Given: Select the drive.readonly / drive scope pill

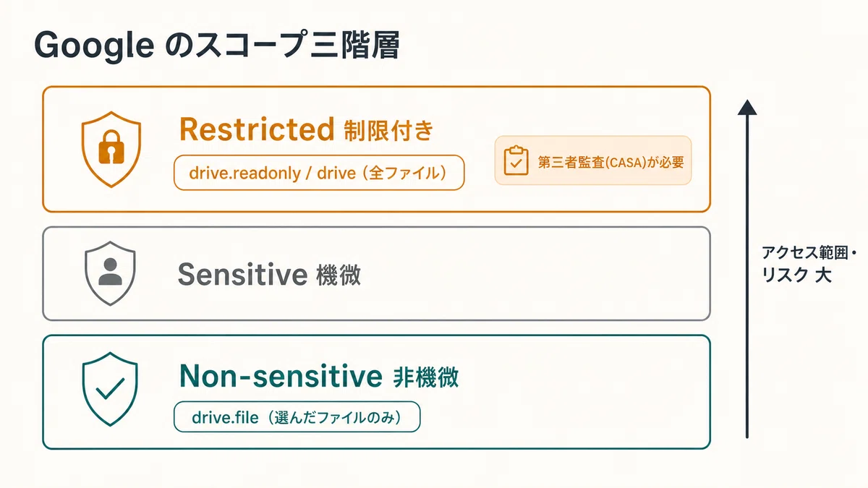Looking at the screenshot, I should (319, 173).
